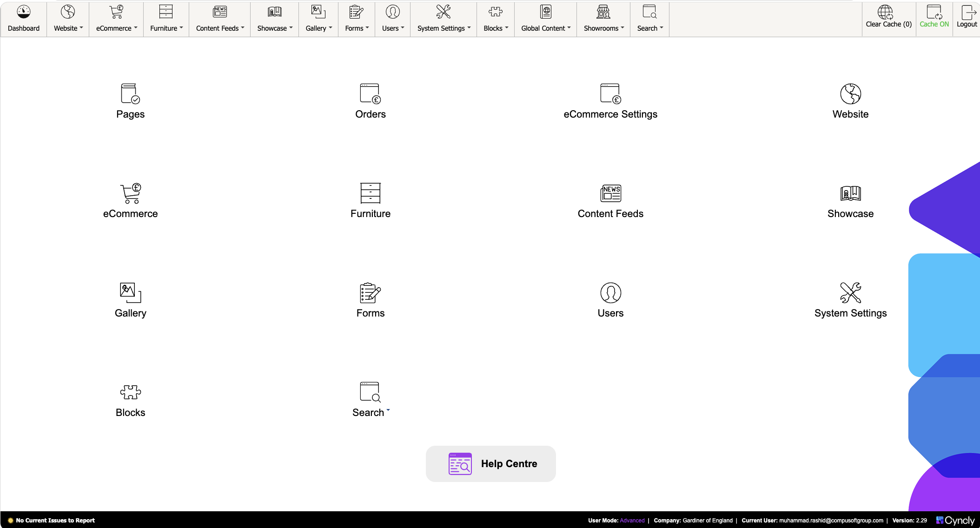Click the Showrooms menu label

[x=601, y=28]
